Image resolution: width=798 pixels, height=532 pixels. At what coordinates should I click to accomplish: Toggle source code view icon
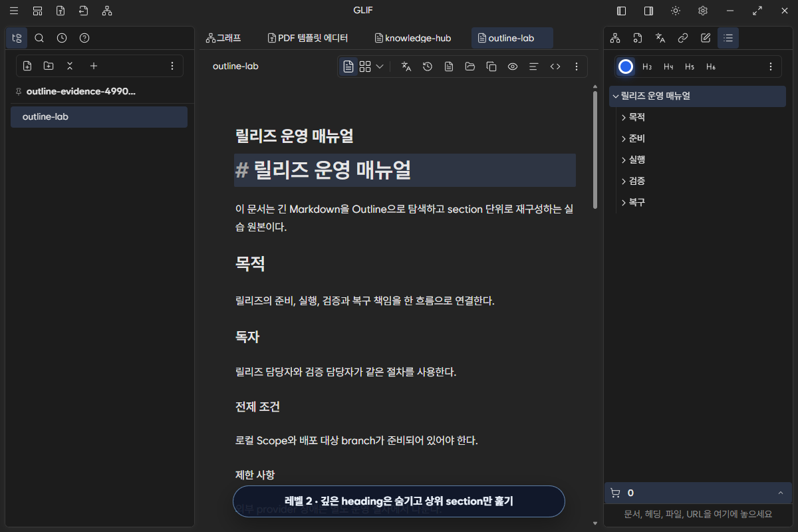(x=555, y=66)
